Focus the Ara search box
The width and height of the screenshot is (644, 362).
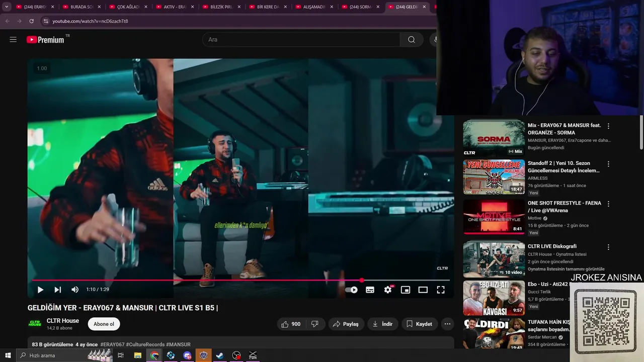301,40
